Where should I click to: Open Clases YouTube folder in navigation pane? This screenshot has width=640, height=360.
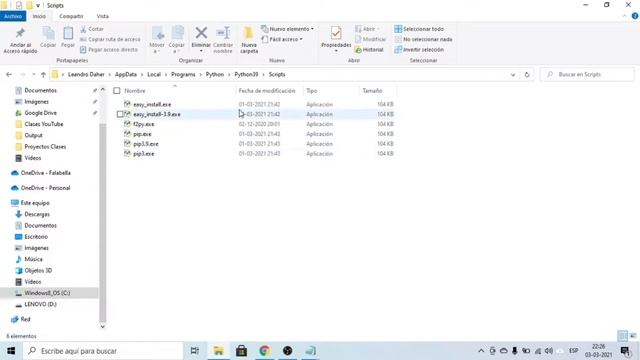tap(44, 124)
